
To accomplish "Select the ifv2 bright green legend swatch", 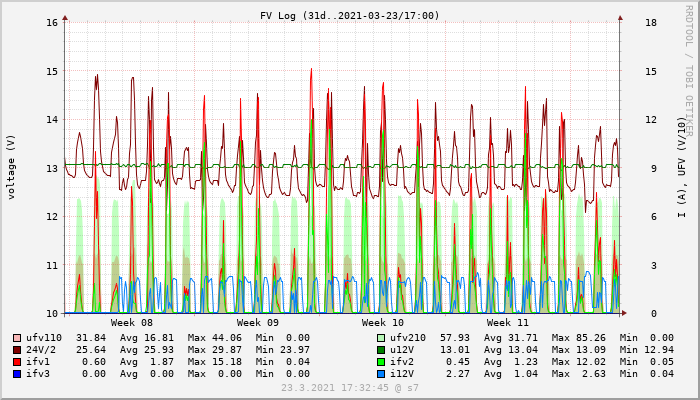I will (x=381, y=362).
